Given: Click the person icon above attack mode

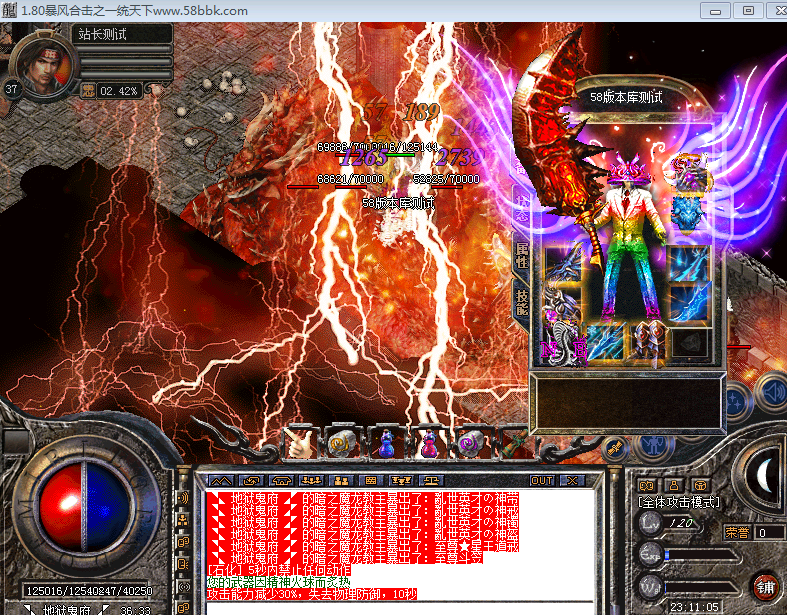Looking at the screenshot, I should (674, 485).
